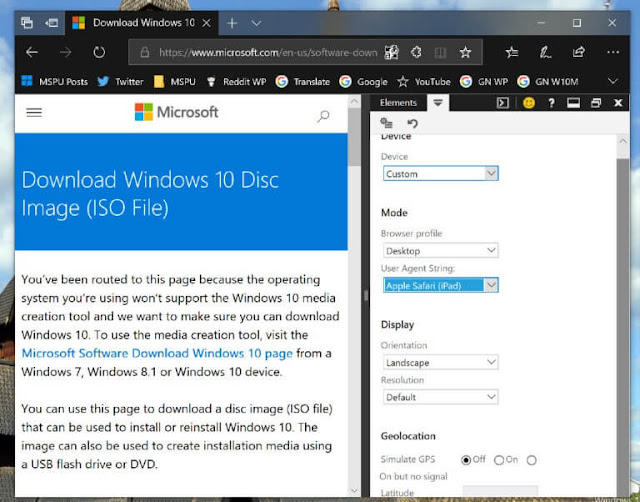Open GN W10M favorite

[547, 82]
